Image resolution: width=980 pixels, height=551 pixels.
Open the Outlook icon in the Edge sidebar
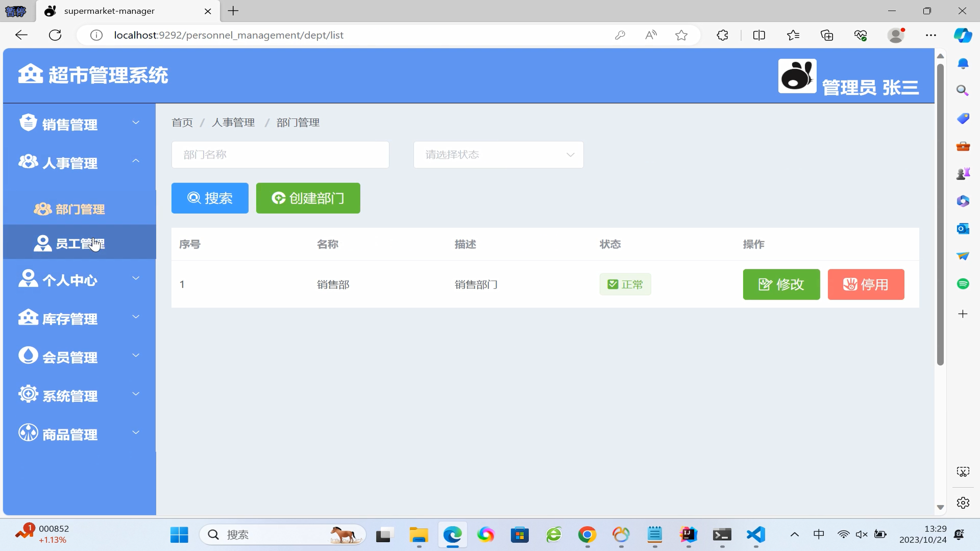coord(963,229)
